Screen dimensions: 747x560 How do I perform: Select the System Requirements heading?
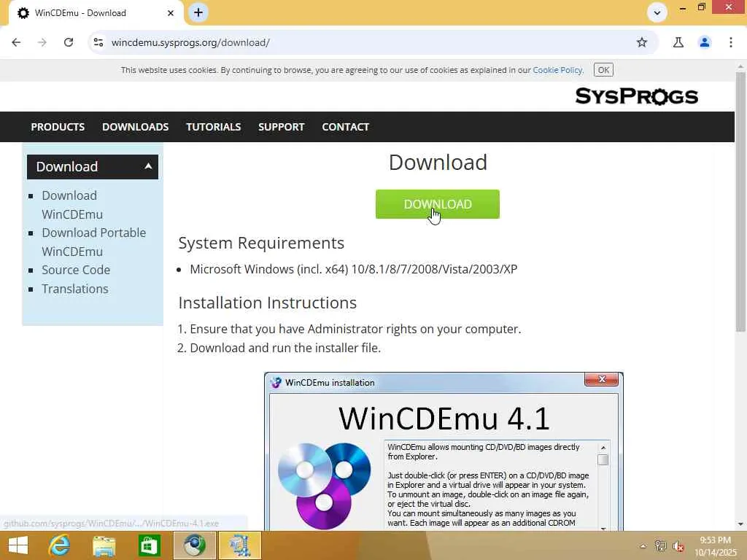point(261,243)
